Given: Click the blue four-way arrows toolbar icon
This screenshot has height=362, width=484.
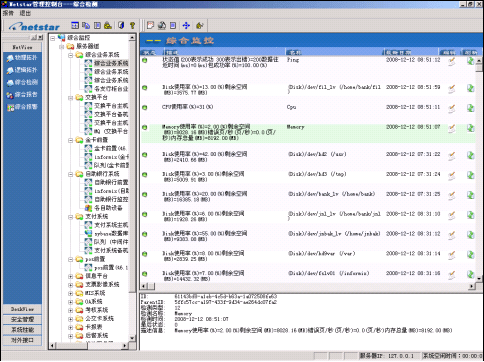Looking at the screenshot, I should click(186, 25).
